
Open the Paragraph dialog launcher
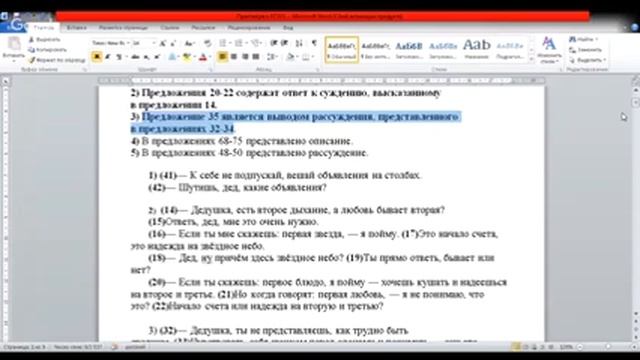318,70
